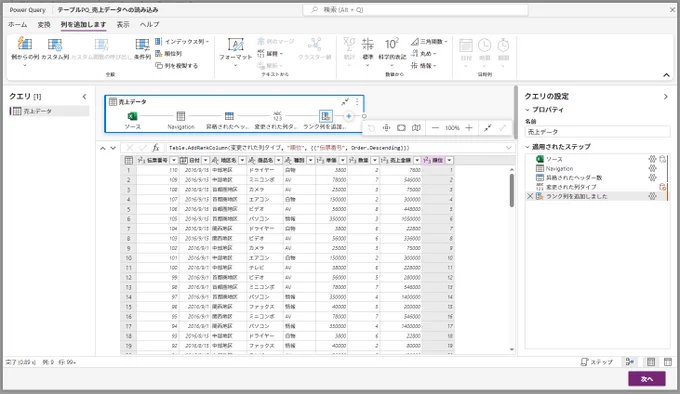The image size is (680, 394).
Task: Collapse the クエリの設定 settings pane
Action: pos(666,97)
